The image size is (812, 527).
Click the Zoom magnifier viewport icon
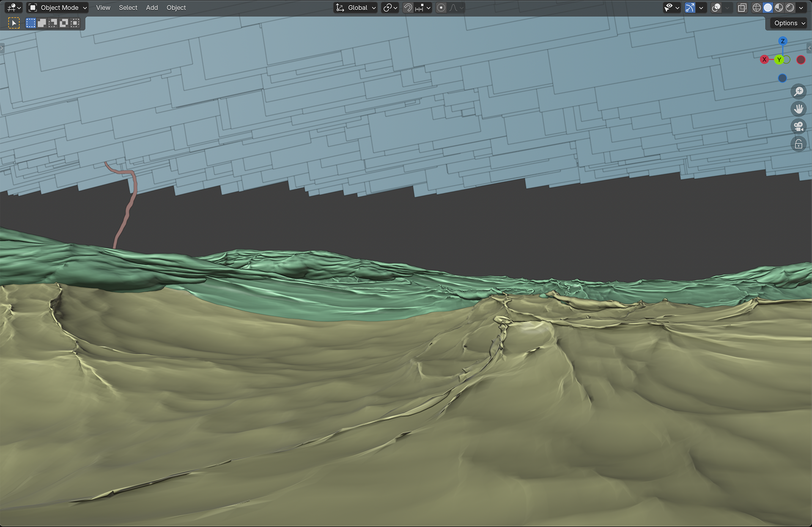[x=798, y=91]
